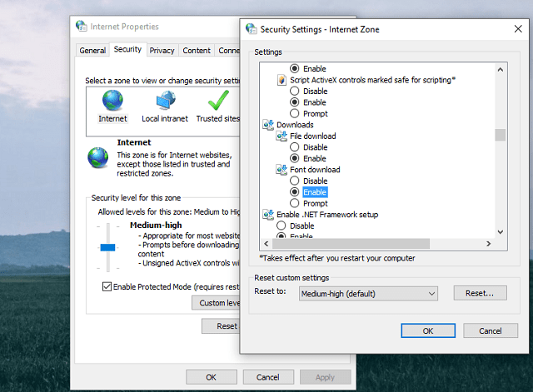533x392 pixels.
Task: Switch to the Security tab
Action: tap(127, 49)
